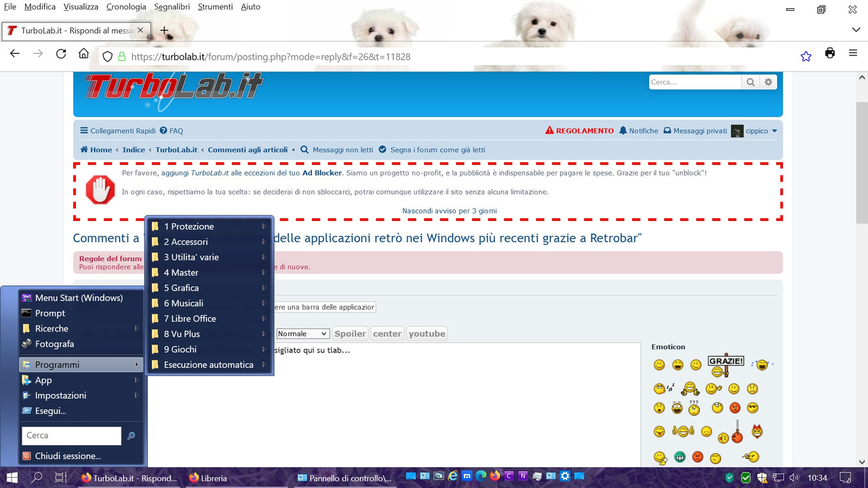Choose Esecuzione automatica entry
The image size is (868, 488).
pos(210,365)
